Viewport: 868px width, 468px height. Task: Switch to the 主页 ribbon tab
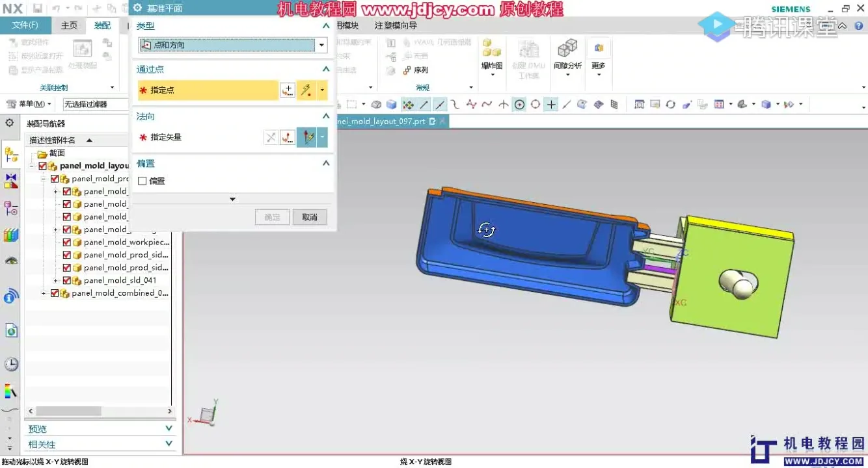(69, 25)
